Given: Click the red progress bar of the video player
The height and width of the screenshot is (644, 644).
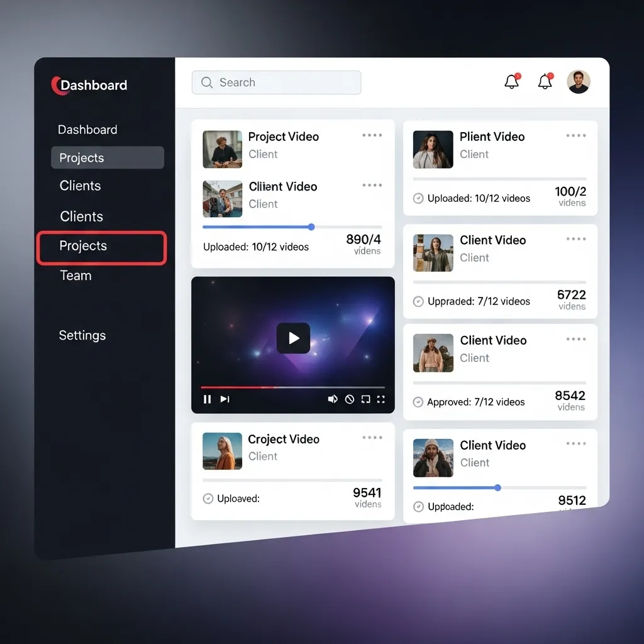Looking at the screenshot, I should tap(292, 387).
